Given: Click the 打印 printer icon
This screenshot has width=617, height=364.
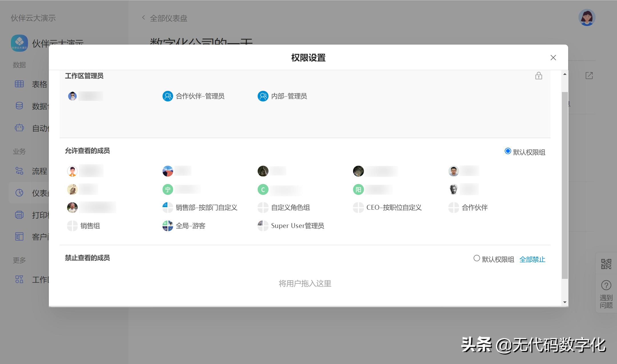Looking at the screenshot, I should [x=19, y=215].
